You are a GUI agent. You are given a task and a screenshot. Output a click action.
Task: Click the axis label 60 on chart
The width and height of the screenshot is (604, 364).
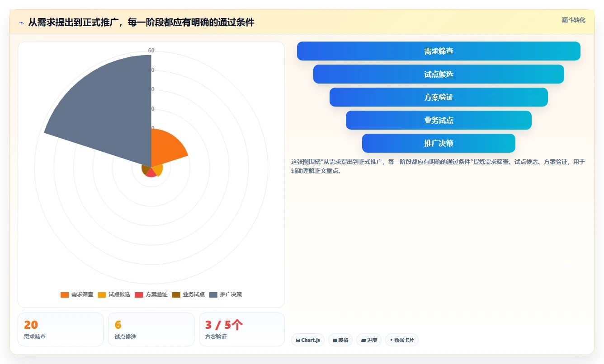tap(151, 51)
